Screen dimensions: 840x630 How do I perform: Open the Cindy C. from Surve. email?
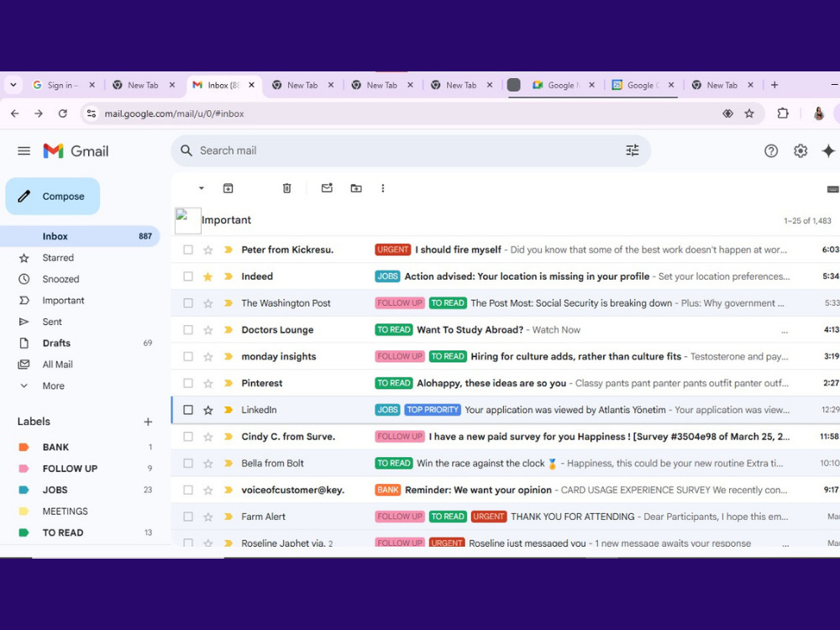pyautogui.click(x=505, y=437)
